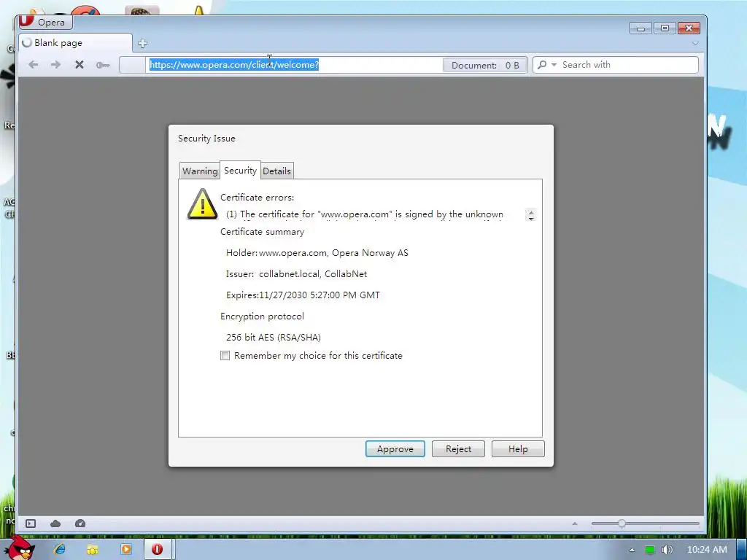Click the Opera Link cloud icon
Screen dimensions: 747x560
tap(55, 524)
